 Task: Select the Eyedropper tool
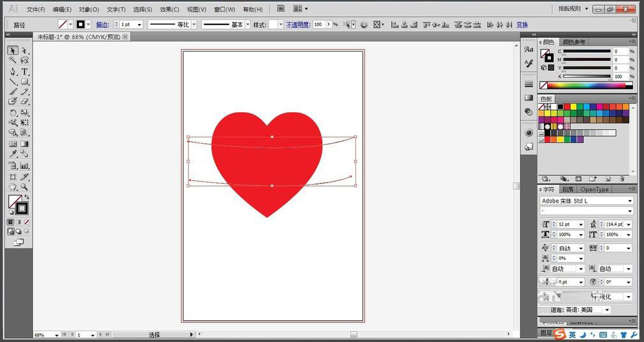(x=13, y=154)
